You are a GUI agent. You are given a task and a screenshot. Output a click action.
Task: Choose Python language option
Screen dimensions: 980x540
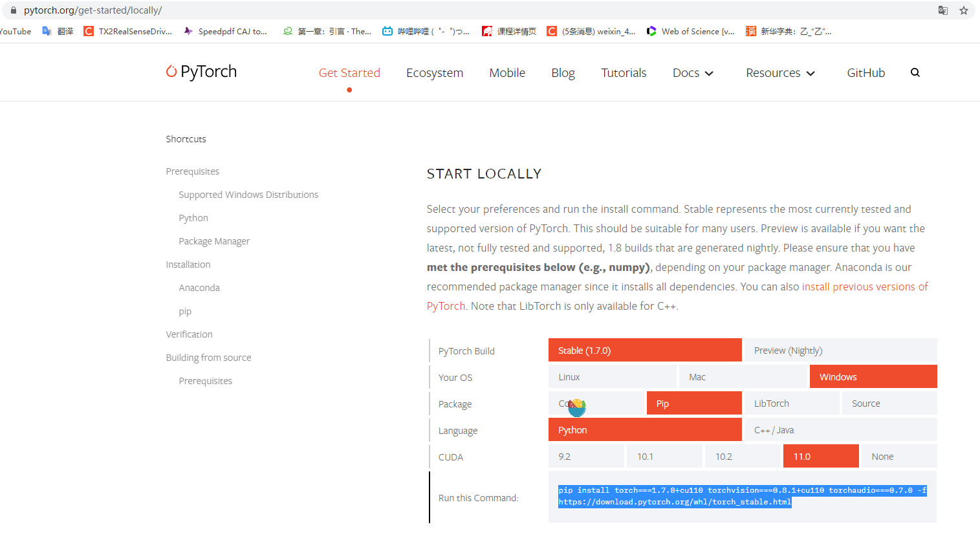point(645,429)
